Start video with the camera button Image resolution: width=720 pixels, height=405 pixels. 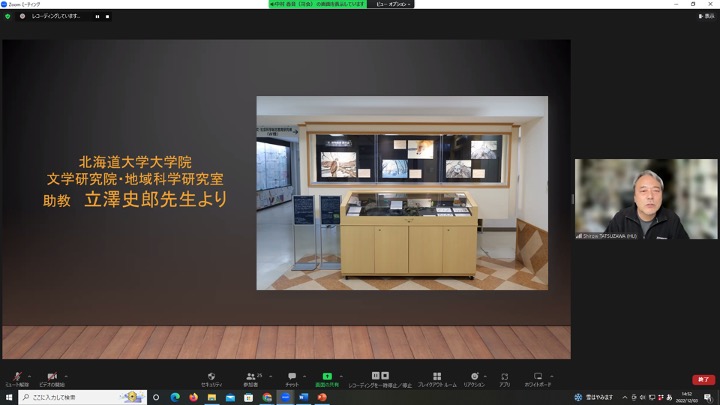pyautogui.click(x=52, y=379)
